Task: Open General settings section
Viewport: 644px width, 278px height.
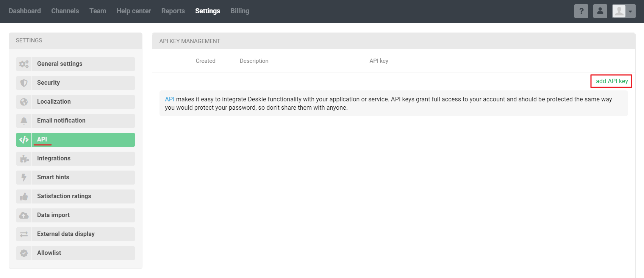Action: pyautogui.click(x=75, y=64)
